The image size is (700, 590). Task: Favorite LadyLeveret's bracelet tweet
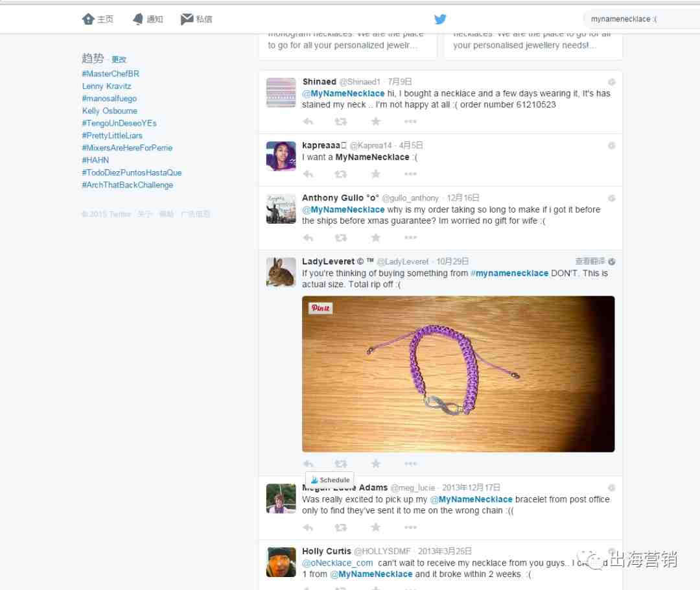point(376,464)
